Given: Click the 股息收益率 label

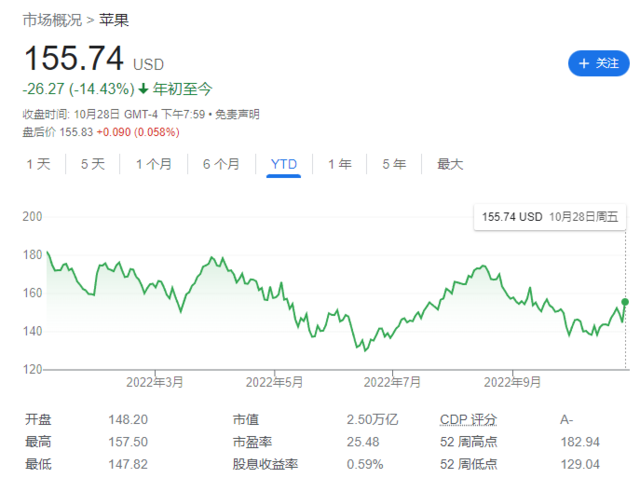Looking at the screenshot, I should pos(265,464).
